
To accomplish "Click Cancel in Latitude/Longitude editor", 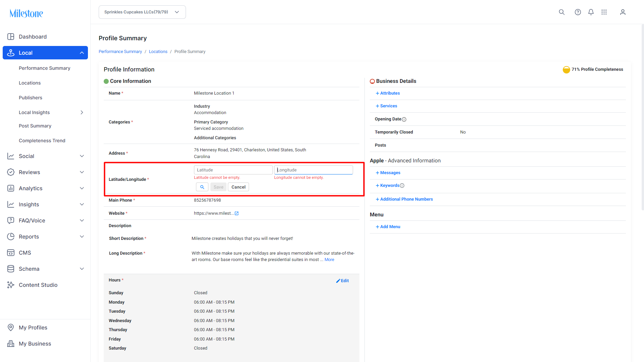I will 238,187.
